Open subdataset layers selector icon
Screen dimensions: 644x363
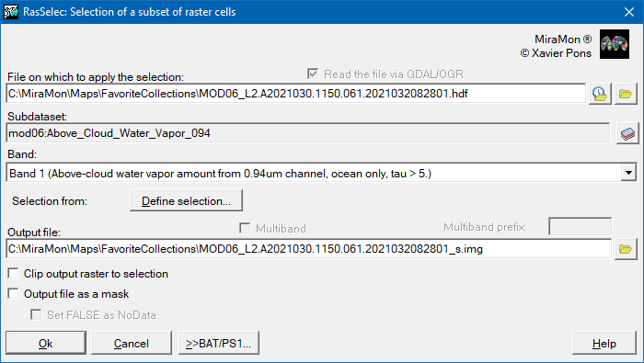(627, 133)
